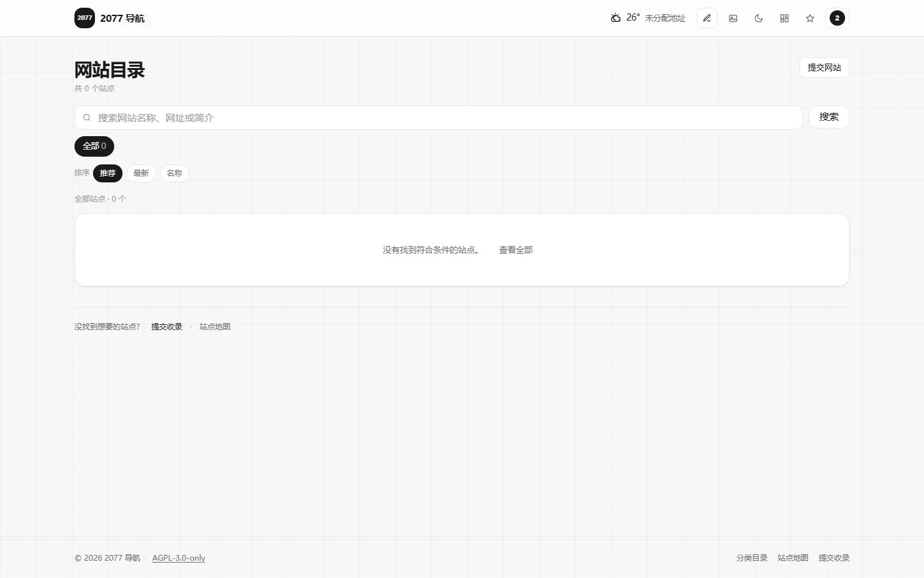Image resolution: width=924 pixels, height=578 pixels.
Task: Select the 全部 0 category chip
Action: [94, 146]
